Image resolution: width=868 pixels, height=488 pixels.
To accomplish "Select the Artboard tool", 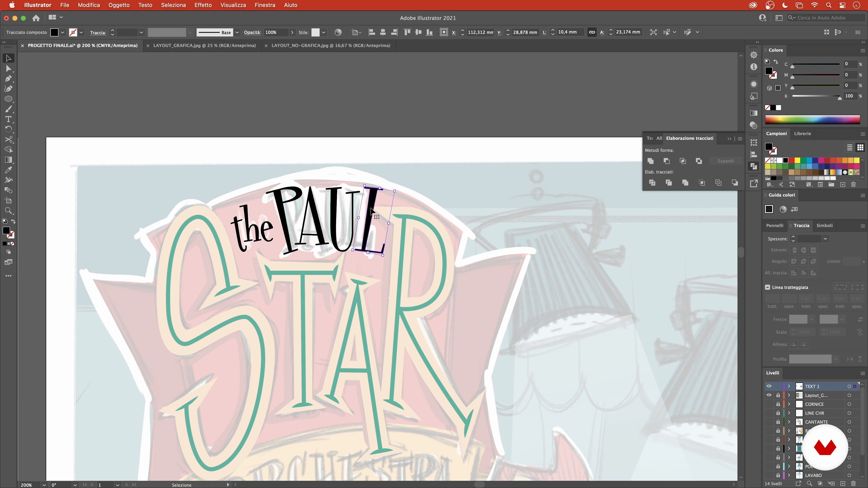I will click(8, 201).
